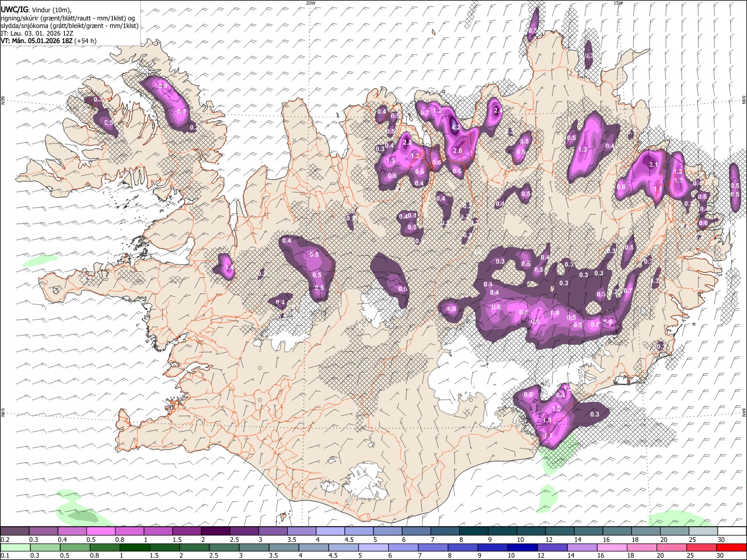Pick the darkest purple swatch labeled 2 in upper legend

click(x=215, y=531)
